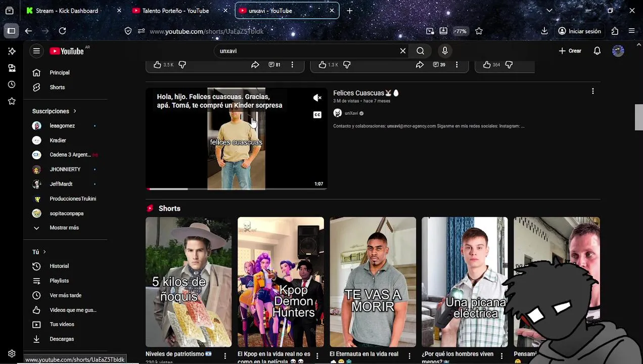Open the notifications bell

597,51
